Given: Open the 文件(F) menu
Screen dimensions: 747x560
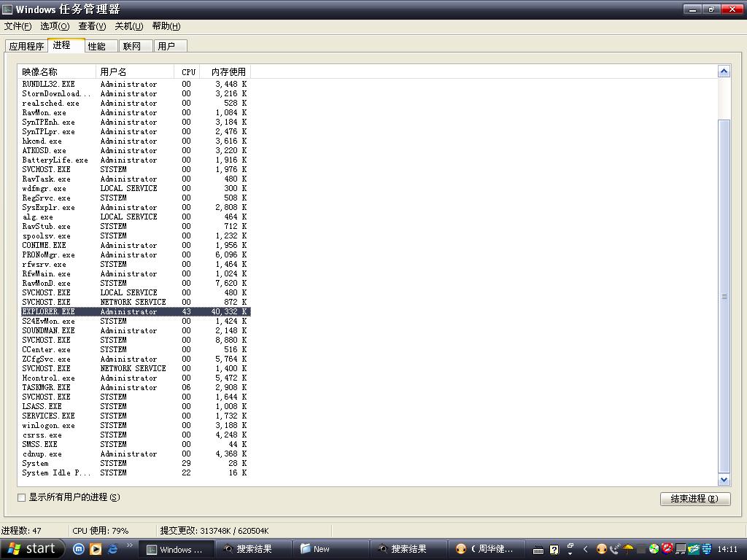Looking at the screenshot, I should 18,26.
